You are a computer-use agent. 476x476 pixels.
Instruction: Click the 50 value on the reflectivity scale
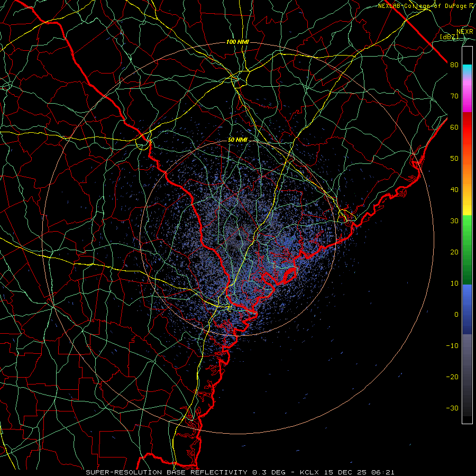click(x=454, y=159)
